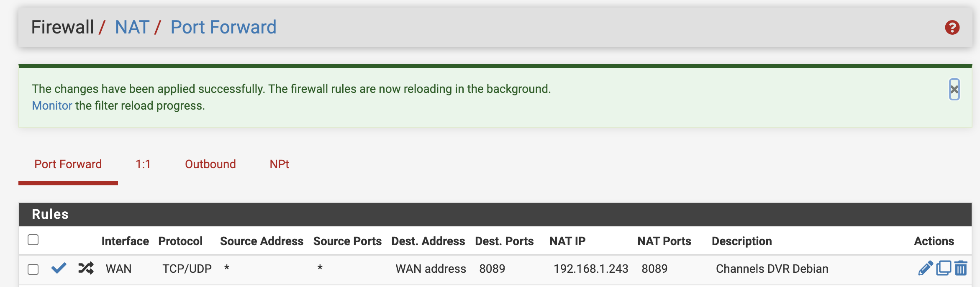Open the help question mark icon
The width and height of the screenshot is (980, 287).
click(x=952, y=28)
